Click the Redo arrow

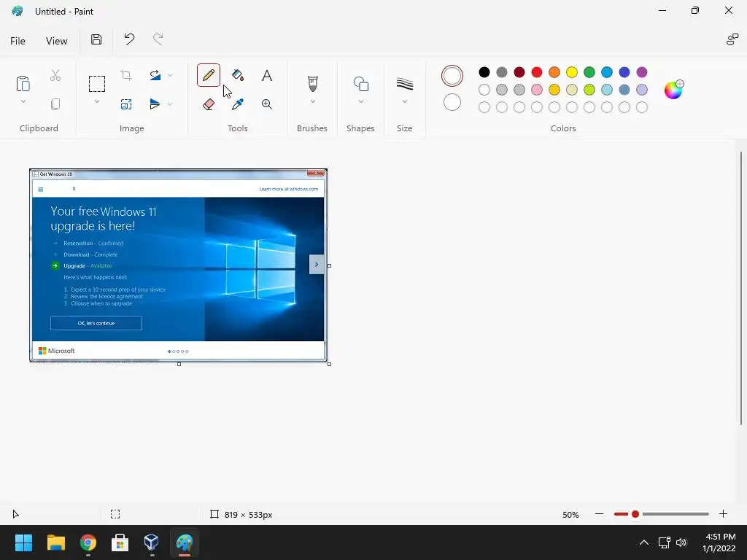158,39
